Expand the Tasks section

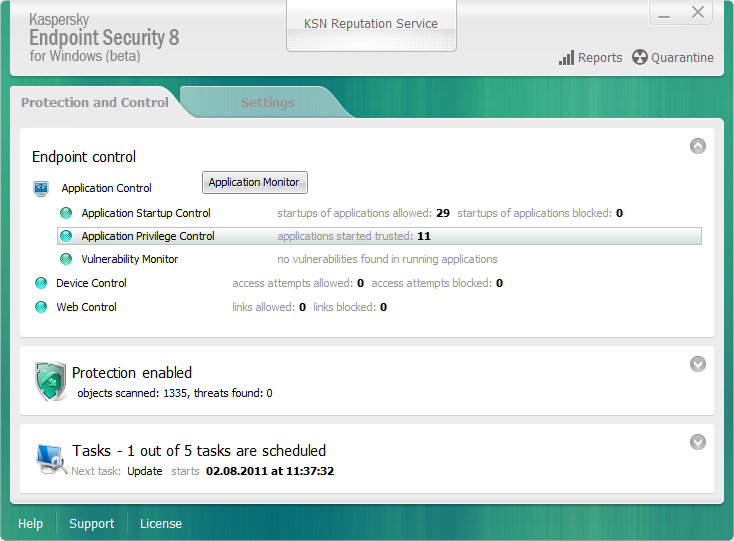click(x=698, y=442)
